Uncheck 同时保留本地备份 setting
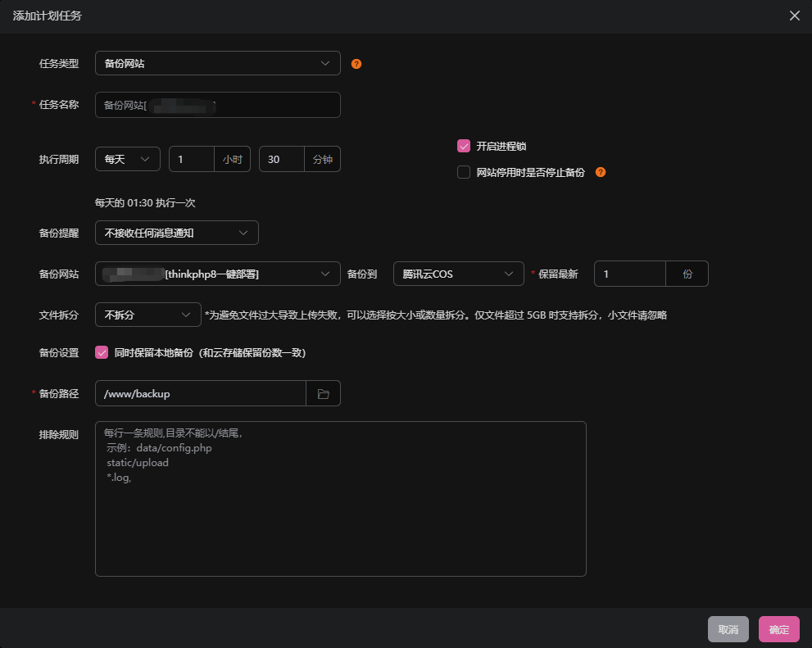 click(102, 352)
